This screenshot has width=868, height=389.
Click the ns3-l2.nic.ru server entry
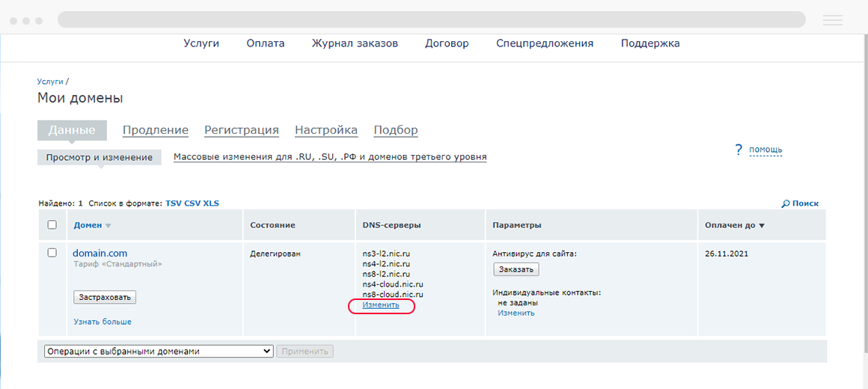[x=386, y=254]
